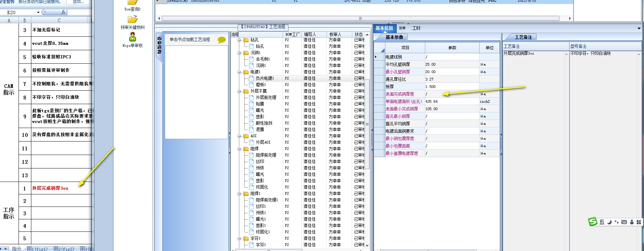Click the 型号备注 text 不印字符,只印白油块
The width and height of the screenshot is (644, 251).
(x=590, y=54)
